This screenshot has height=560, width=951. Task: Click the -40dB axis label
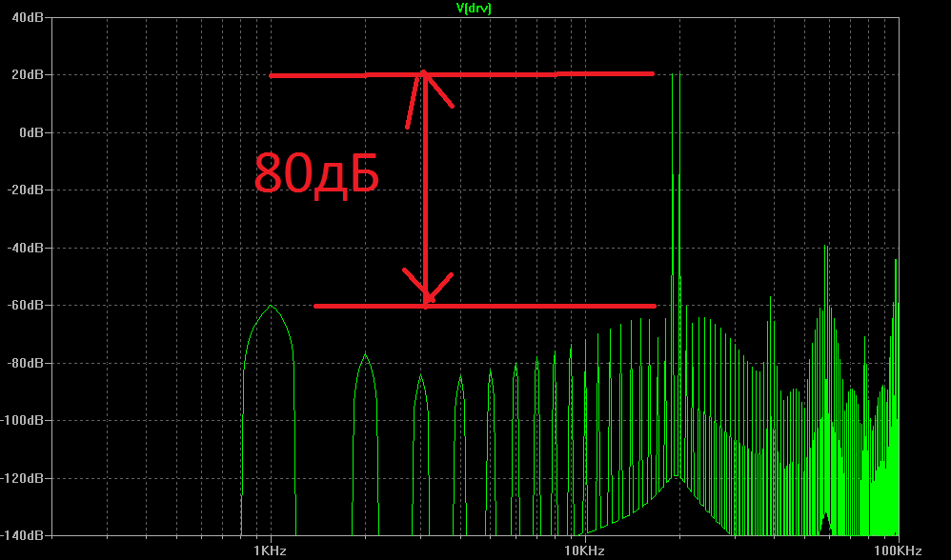[x=25, y=248]
